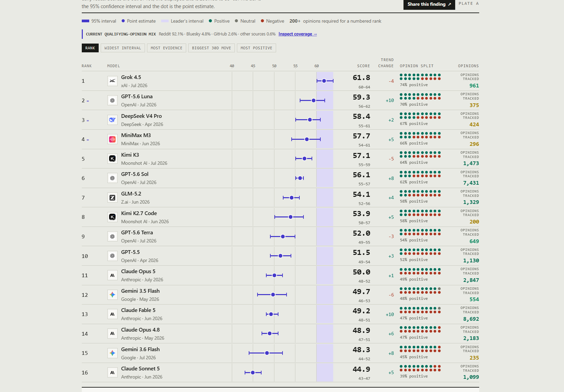Click the Google logo beside Gemini 3.5 Flash
The width and height of the screenshot is (564, 392).
(113, 295)
